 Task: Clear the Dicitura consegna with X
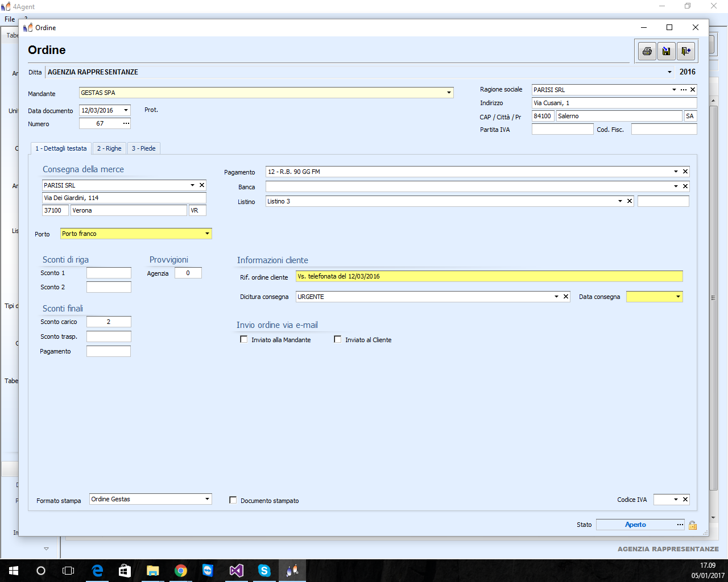point(566,297)
